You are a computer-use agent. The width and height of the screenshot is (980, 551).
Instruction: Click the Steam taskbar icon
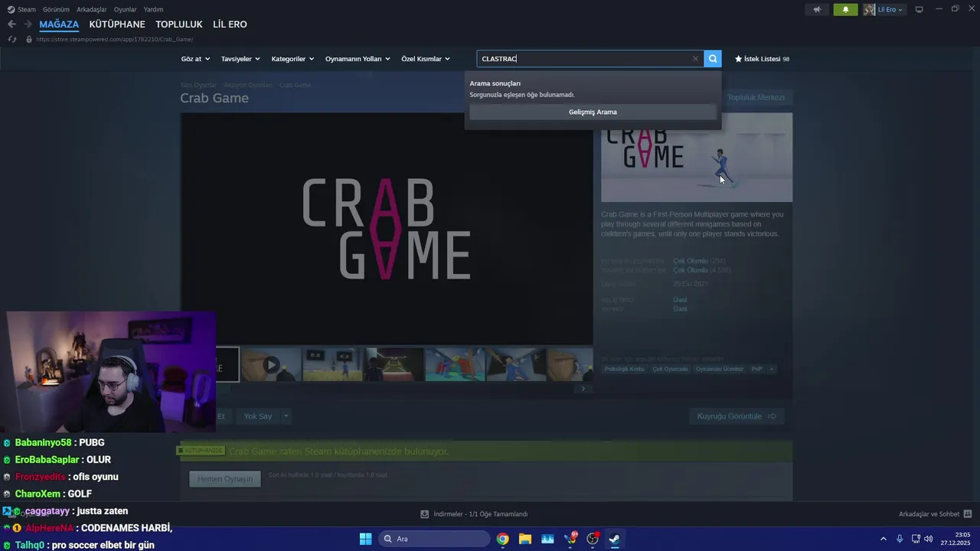click(615, 539)
